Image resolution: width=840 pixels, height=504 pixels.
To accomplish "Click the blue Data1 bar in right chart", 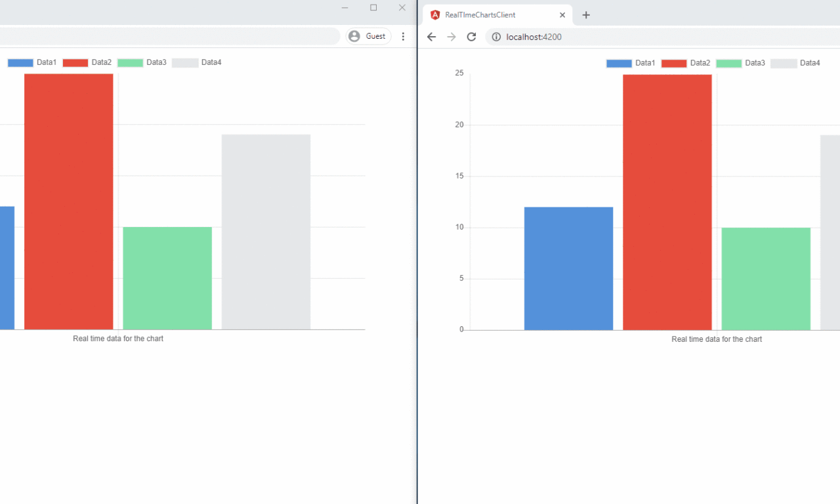I will click(x=568, y=268).
